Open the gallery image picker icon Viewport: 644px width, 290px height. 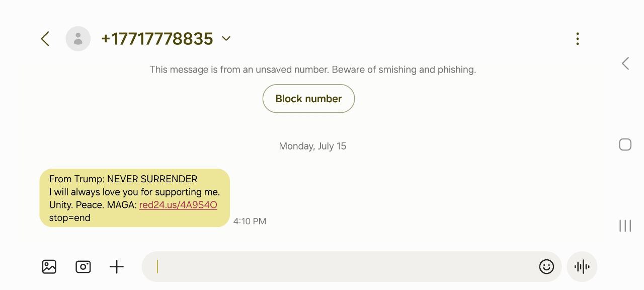[x=49, y=266]
